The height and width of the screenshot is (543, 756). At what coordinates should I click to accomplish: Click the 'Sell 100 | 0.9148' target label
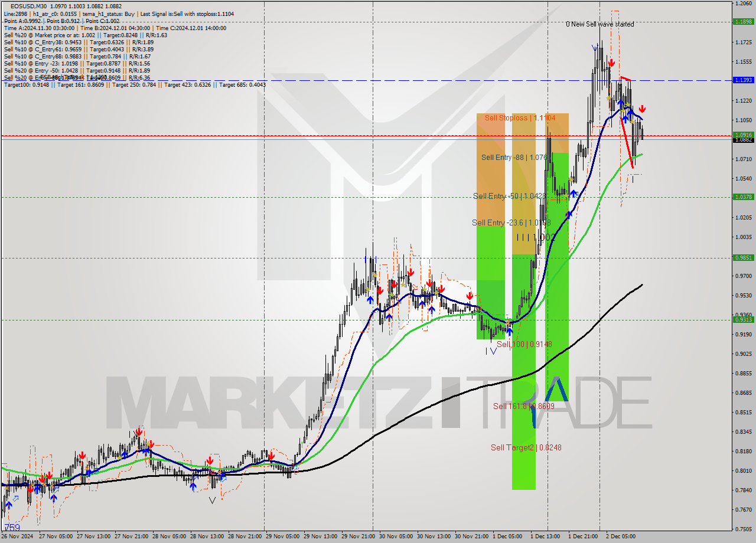pyautogui.click(x=524, y=344)
